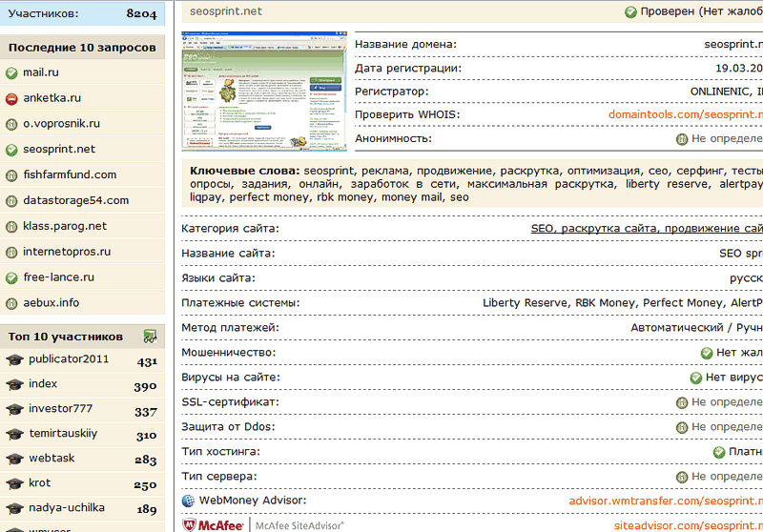Open profile of investor777

click(x=60, y=408)
